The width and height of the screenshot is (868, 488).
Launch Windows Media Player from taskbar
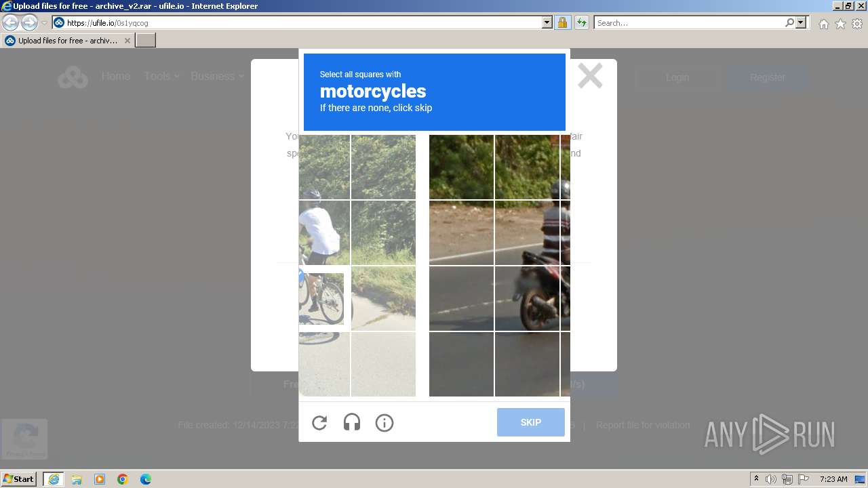coord(100,479)
